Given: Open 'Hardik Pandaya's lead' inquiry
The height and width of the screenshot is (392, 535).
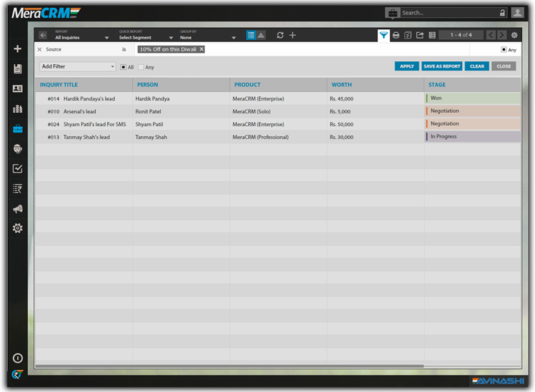Looking at the screenshot, I should coord(89,99).
